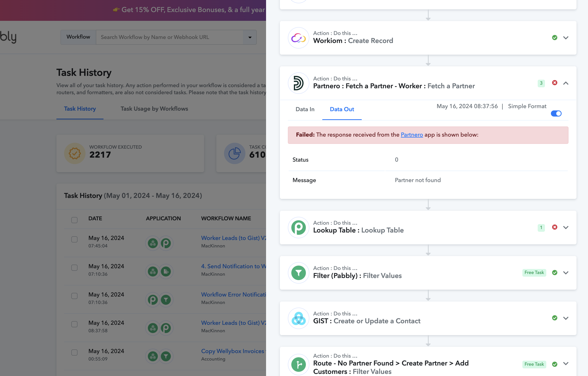Image resolution: width=588 pixels, height=376 pixels.
Task: Switch to the Data In tab
Action: [x=305, y=109]
